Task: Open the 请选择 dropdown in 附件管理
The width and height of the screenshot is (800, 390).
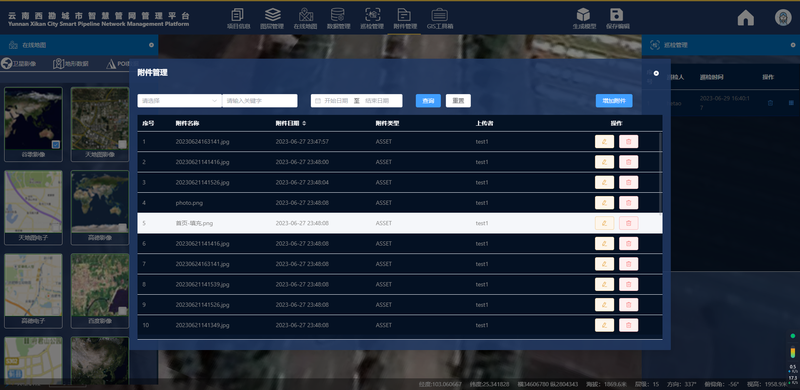Action: (x=180, y=101)
